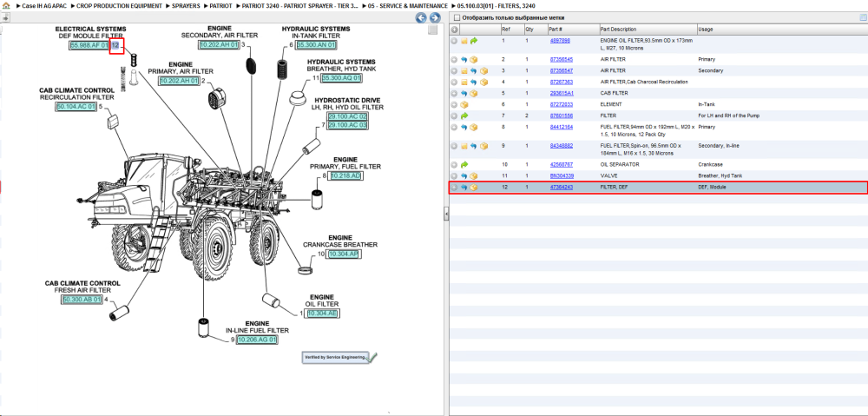Click the grid icon at parts list top-right
The image size is (868, 416).
(x=863, y=17)
